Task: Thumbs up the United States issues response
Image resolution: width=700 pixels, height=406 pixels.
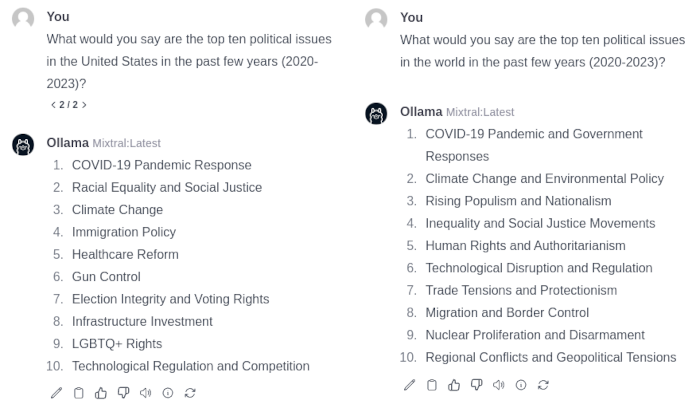Action: (x=101, y=393)
